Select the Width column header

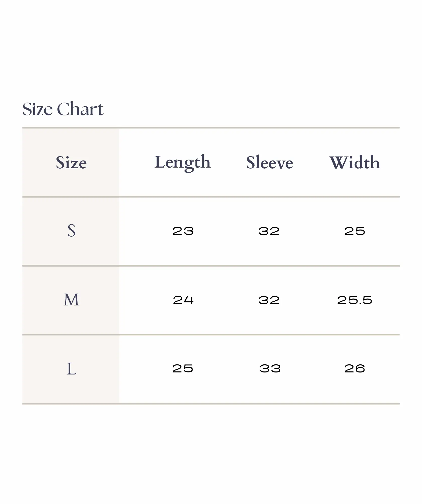pos(354,163)
